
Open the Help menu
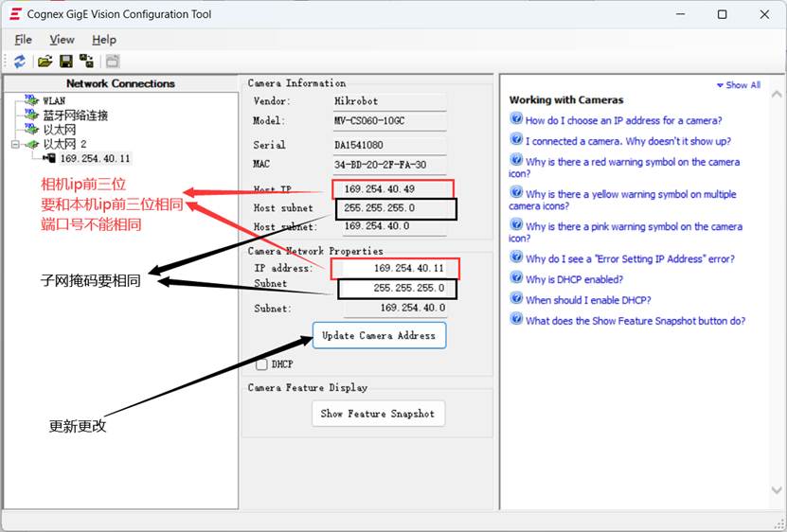(x=104, y=40)
